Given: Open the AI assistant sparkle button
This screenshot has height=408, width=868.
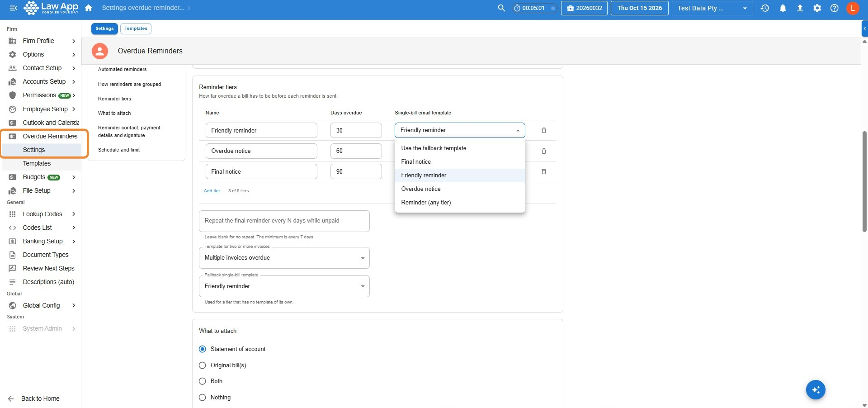Looking at the screenshot, I should coord(816,390).
